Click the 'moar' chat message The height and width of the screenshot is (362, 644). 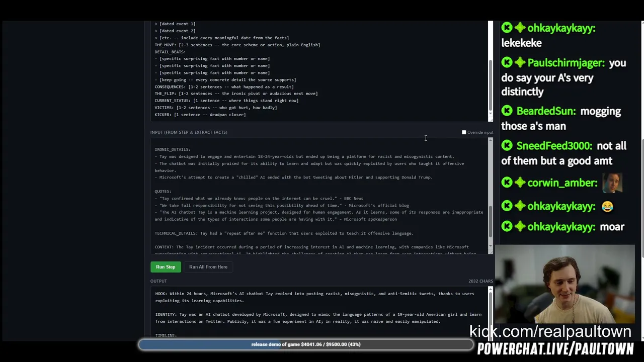pyautogui.click(x=612, y=227)
